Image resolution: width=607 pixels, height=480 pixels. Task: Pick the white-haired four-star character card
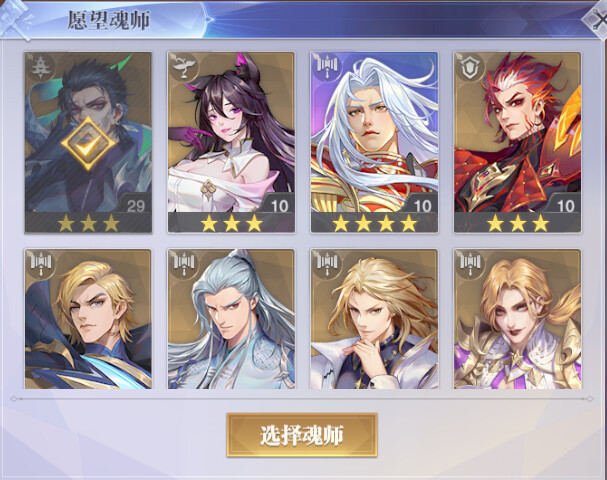pos(374,142)
